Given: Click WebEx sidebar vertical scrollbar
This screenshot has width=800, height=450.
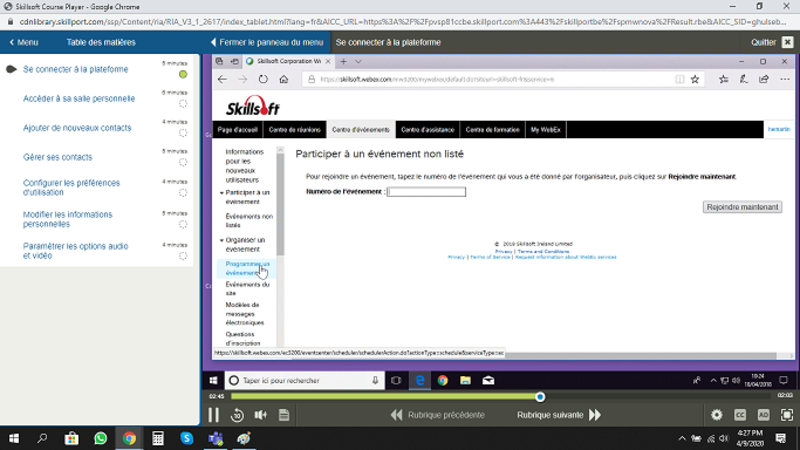Looking at the screenshot, I should 280,204.
